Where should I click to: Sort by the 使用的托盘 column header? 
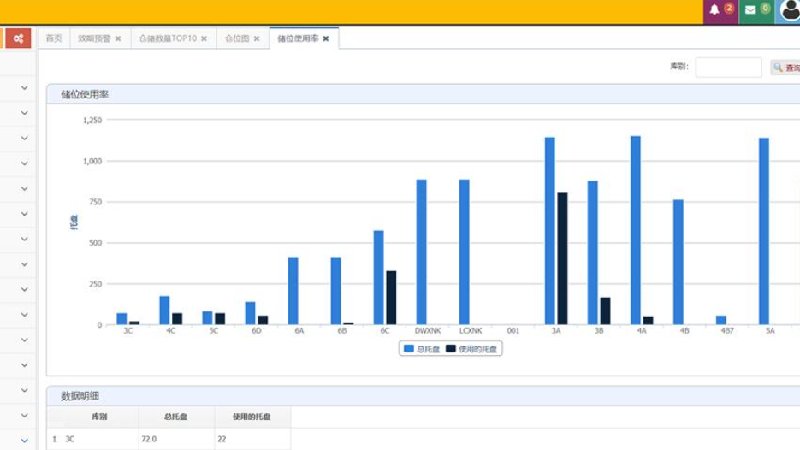pos(252,417)
